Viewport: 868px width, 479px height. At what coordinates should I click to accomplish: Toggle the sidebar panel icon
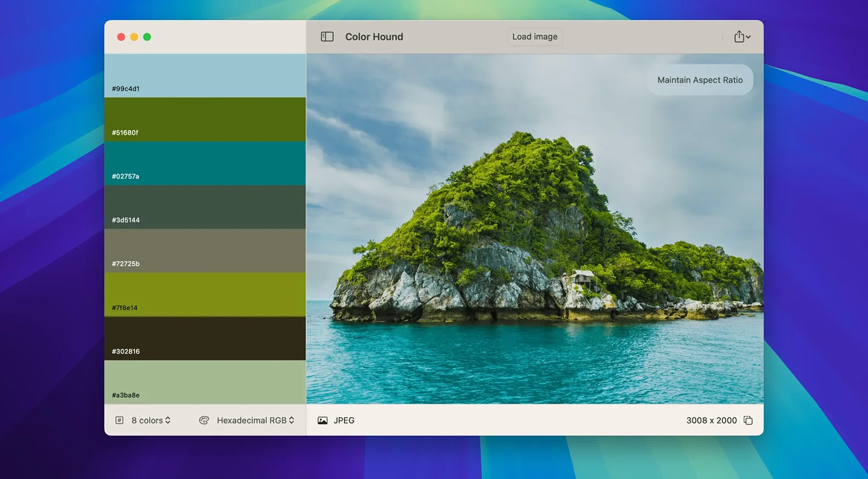tap(327, 37)
